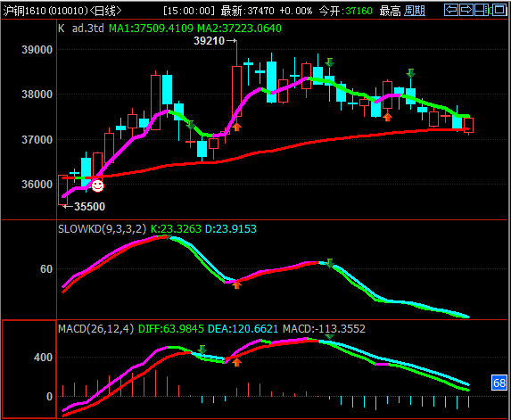Viewport: 511px width, 420px height.
Task: Click the 沪铜1610 contract title
Action: click(x=45, y=11)
